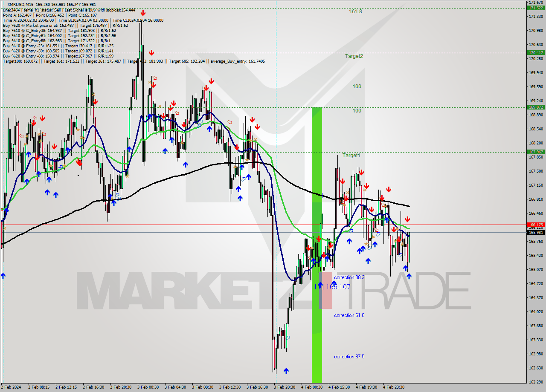Click the '2 Feb 2024' time axis label
The height and width of the screenshot is (392, 546).
11,387
